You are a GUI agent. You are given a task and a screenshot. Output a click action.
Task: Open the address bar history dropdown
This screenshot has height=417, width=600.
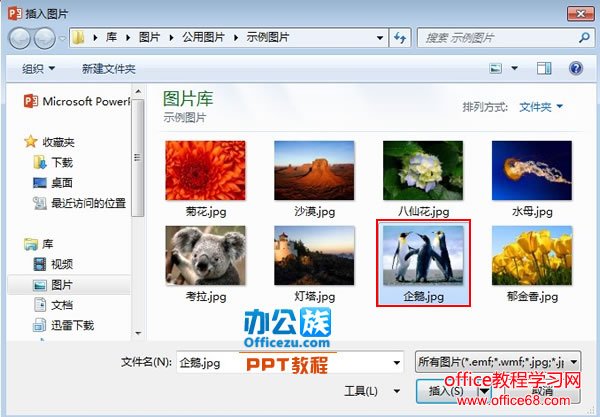[x=380, y=38]
